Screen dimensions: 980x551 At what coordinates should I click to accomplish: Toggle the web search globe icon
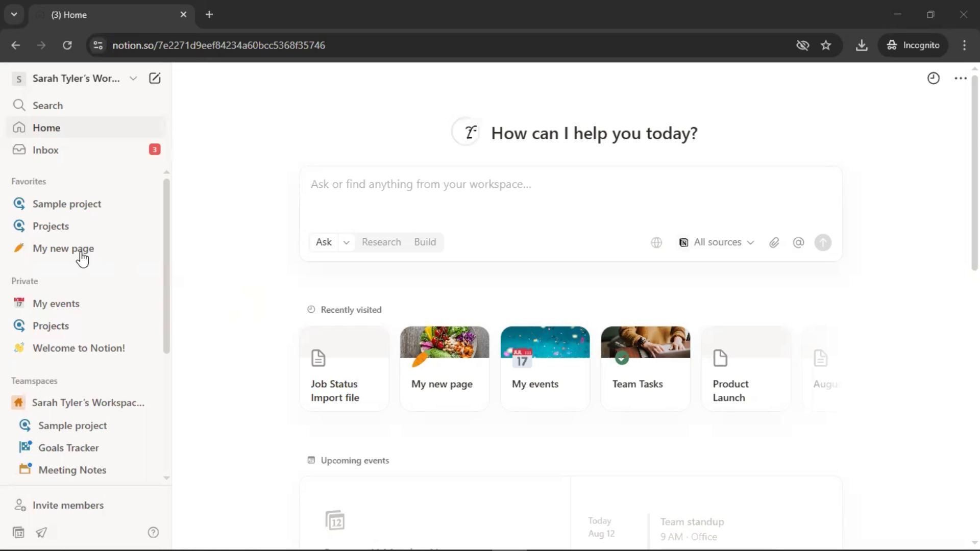pyautogui.click(x=656, y=243)
